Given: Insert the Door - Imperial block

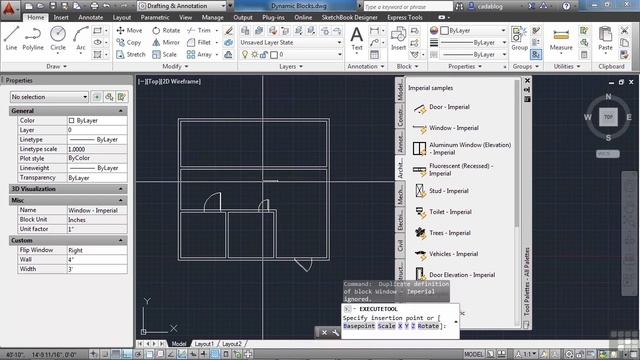Looking at the screenshot, I should 442,107.
